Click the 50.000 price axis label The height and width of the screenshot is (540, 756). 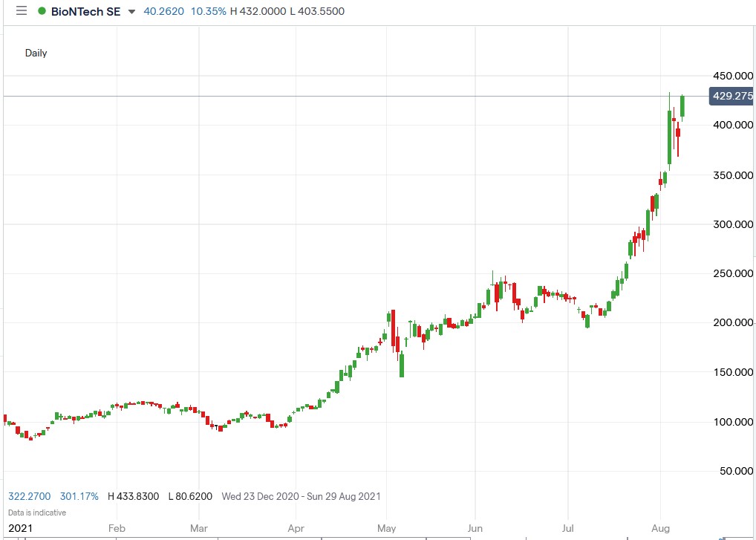736,471
